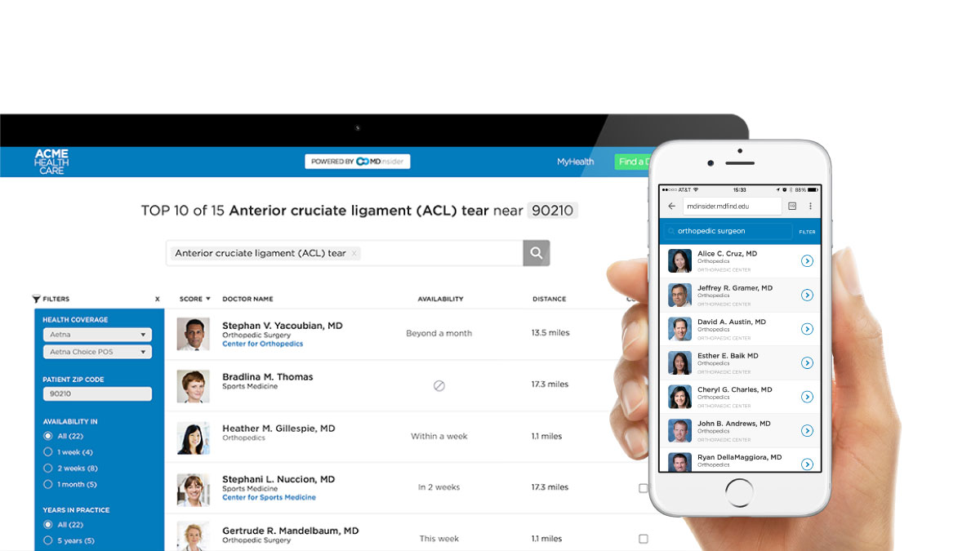980x551 pixels.
Task: Select Availability 1 week radio option
Action: [x=48, y=452]
